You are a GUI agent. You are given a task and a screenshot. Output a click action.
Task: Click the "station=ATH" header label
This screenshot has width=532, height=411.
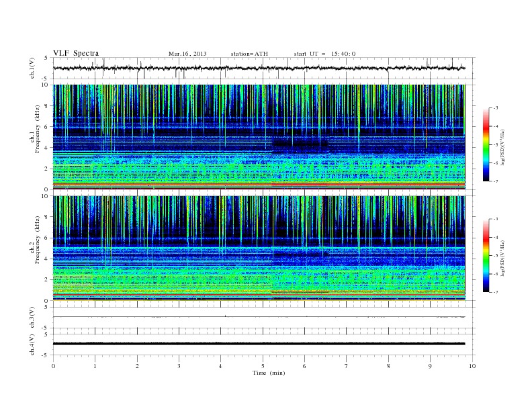(249, 54)
